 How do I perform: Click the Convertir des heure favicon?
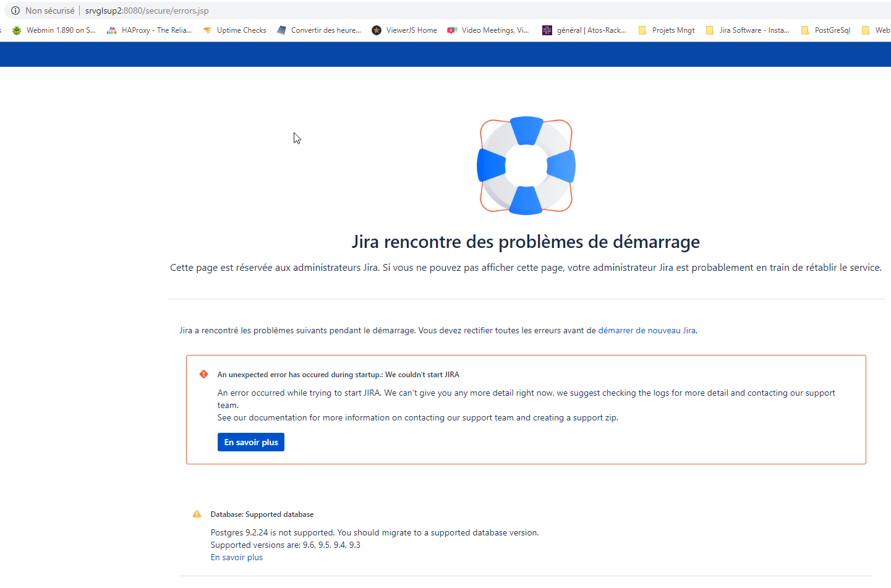[x=281, y=30]
